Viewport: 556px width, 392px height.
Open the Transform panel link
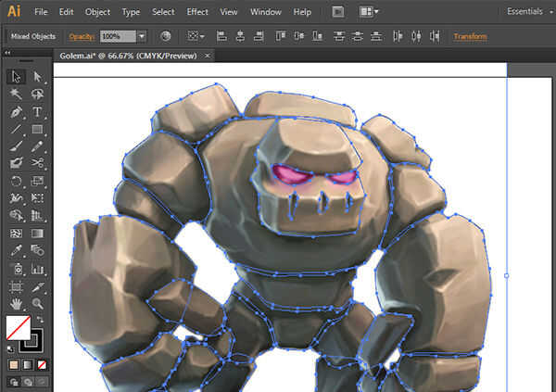pos(470,36)
